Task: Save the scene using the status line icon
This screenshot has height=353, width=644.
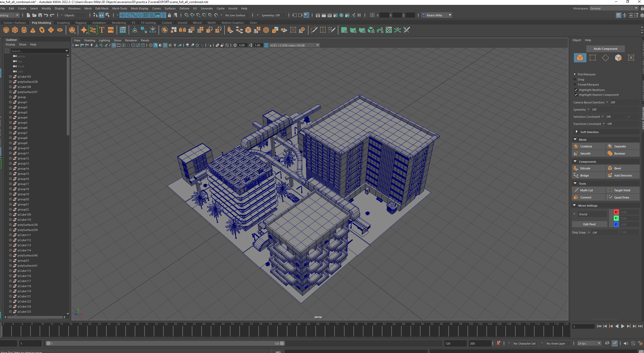Action: click(40, 15)
